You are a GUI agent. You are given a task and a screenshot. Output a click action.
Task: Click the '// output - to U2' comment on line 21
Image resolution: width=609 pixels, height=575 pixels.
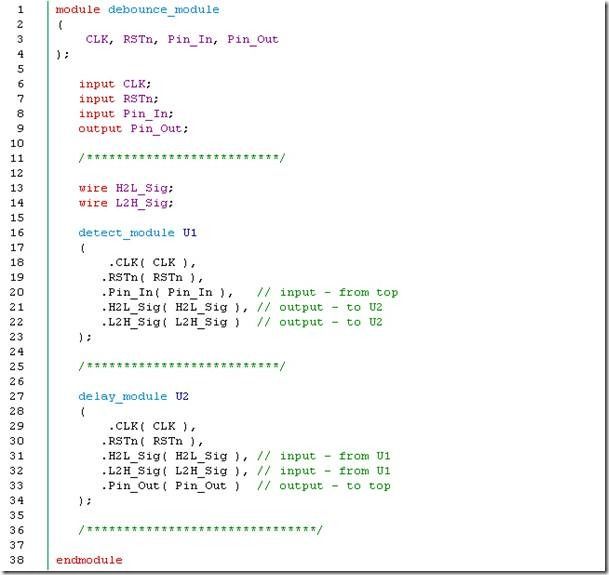point(320,307)
